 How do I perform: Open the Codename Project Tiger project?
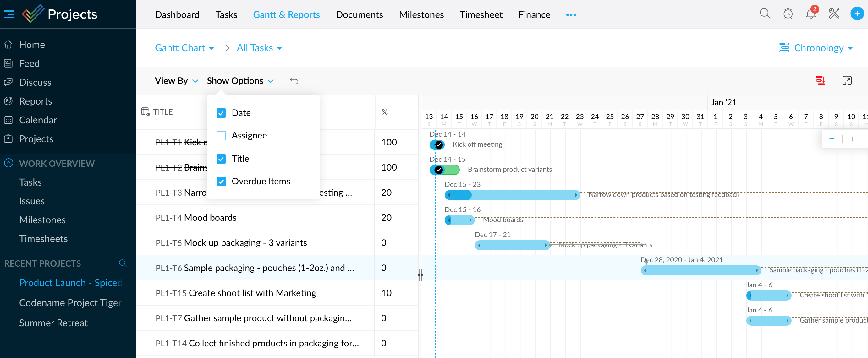pyautogui.click(x=70, y=302)
